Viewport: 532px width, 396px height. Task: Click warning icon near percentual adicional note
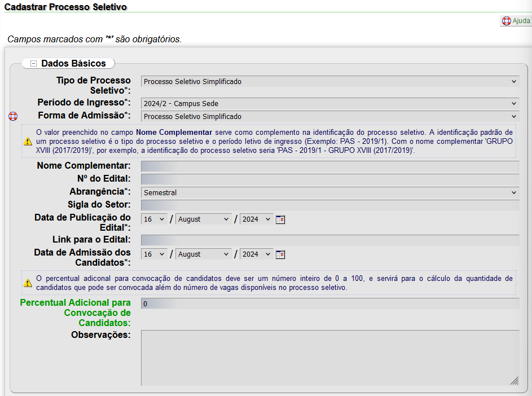28,283
